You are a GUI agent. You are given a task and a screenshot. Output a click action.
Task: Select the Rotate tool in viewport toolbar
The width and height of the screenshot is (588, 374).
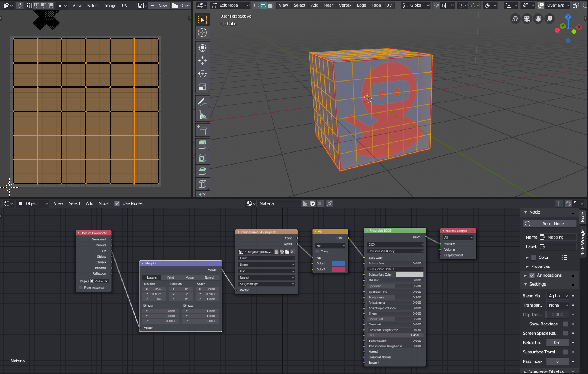202,74
